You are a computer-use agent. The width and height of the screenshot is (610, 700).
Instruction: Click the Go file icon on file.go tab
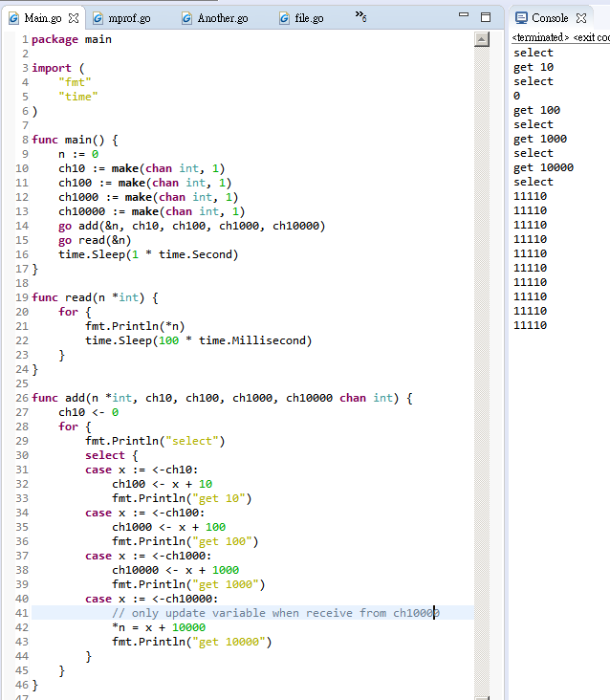(285, 18)
